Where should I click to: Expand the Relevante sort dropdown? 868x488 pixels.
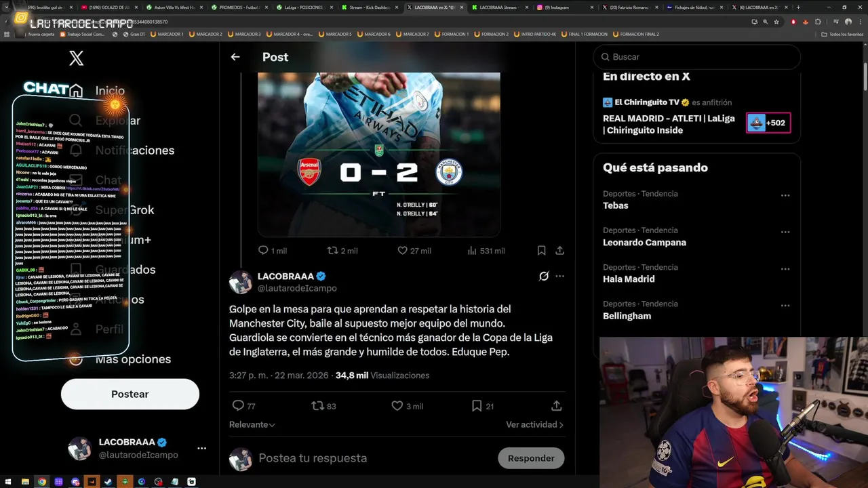pyautogui.click(x=252, y=425)
